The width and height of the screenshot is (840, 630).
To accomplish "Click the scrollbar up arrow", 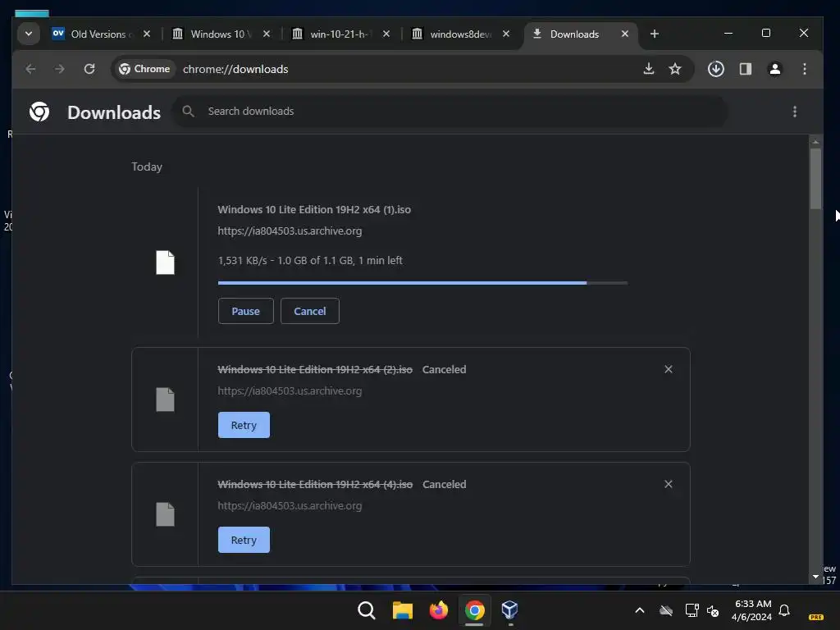I will click(815, 141).
